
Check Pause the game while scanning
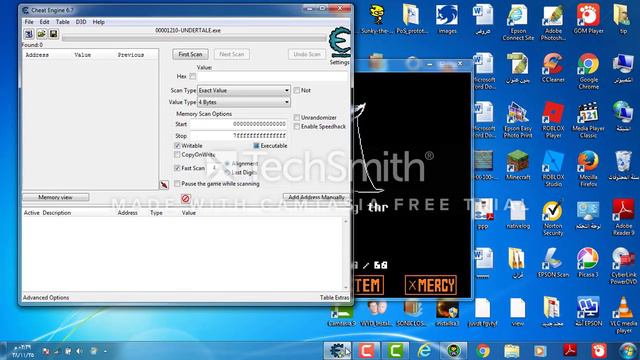pos(177,184)
